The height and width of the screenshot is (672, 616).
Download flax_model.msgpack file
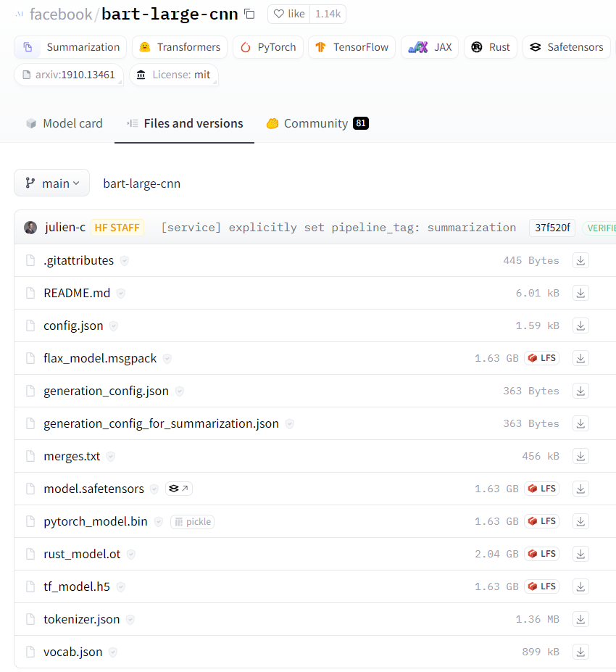pos(580,358)
